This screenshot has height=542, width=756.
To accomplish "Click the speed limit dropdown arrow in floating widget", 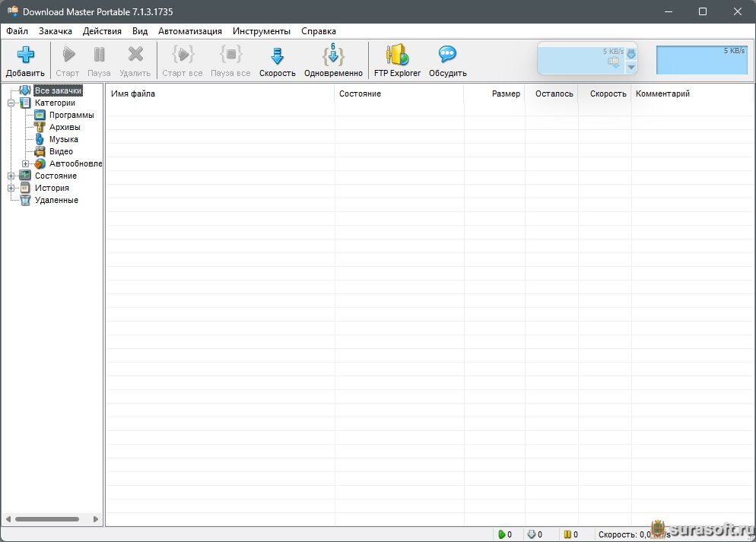I will point(631,68).
